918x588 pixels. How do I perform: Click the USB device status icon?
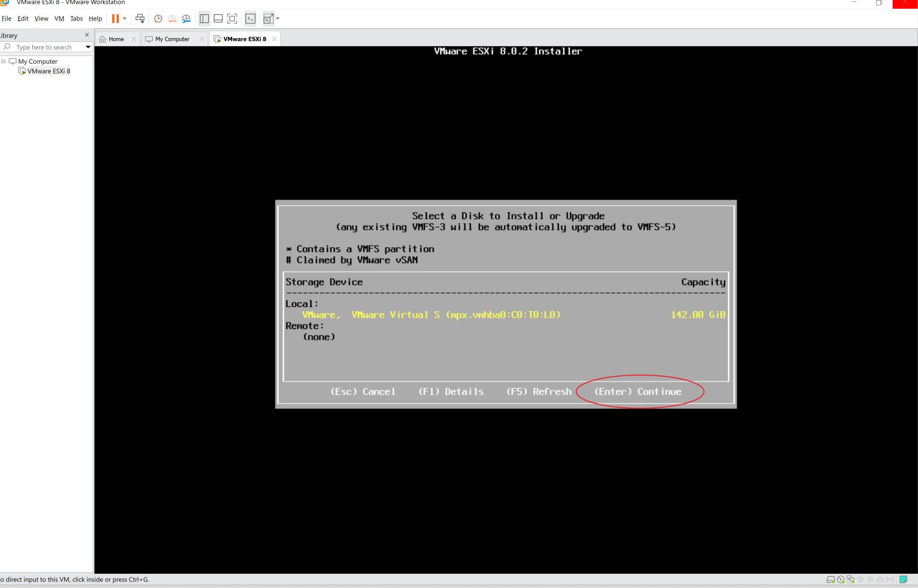click(x=880, y=579)
